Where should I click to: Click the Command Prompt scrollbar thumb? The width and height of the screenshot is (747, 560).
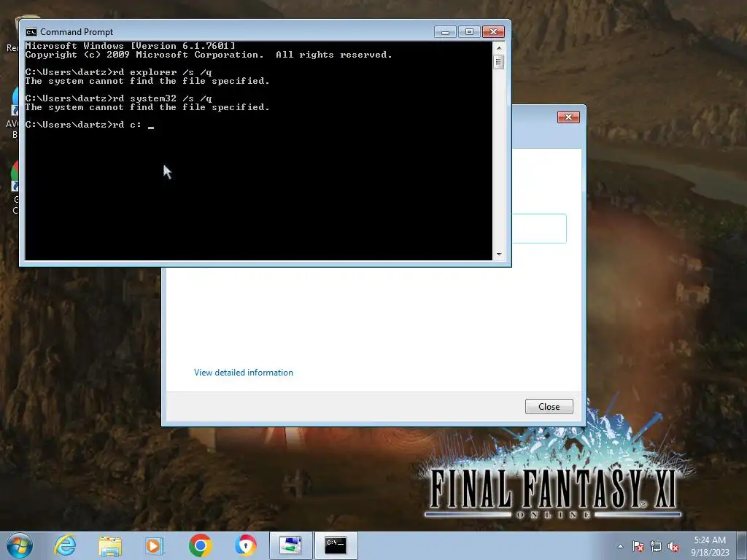coord(499,62)
